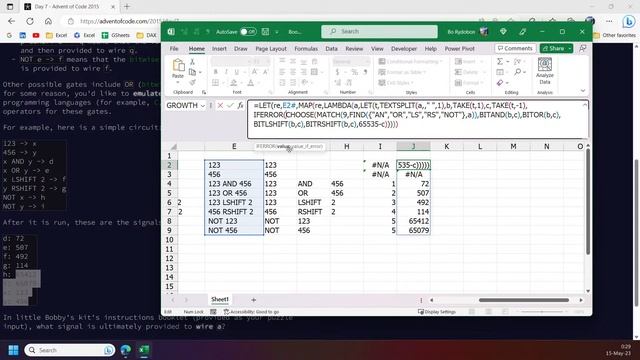640x360 pixels.
Task: Click the Bing Copilot icon in browser
Action: [629, 21]
